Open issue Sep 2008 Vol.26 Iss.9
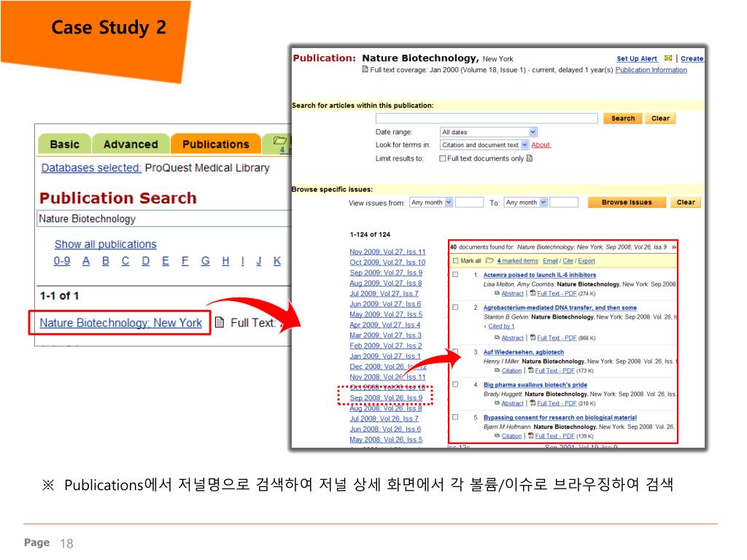Screen dimensions: 747x560 (x=386, y=397)
